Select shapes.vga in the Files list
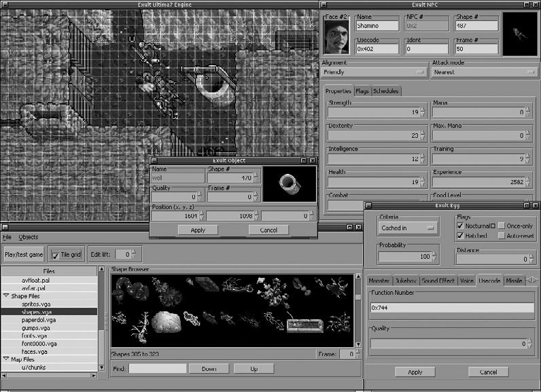This screenshot has height=392, width=541. click(x=49, y=312)
